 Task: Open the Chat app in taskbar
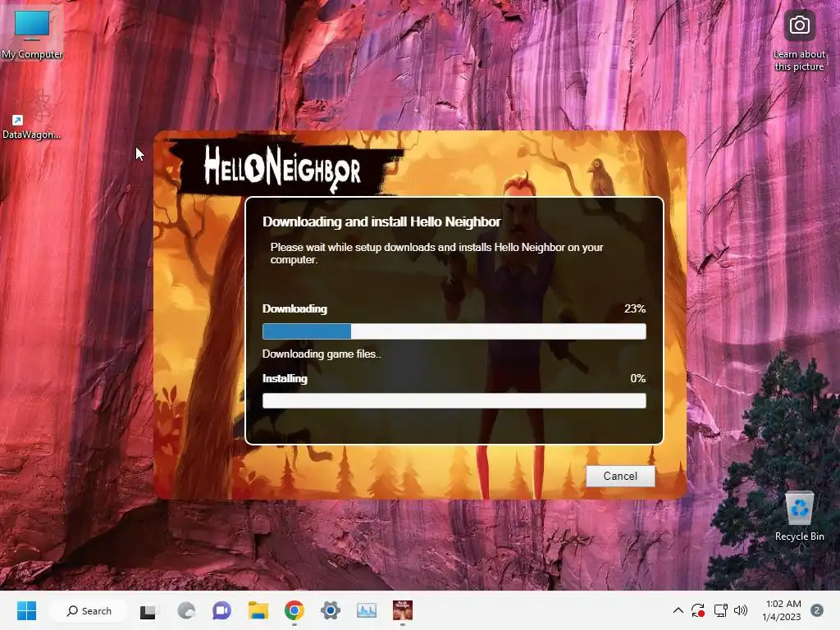point(221,610)
